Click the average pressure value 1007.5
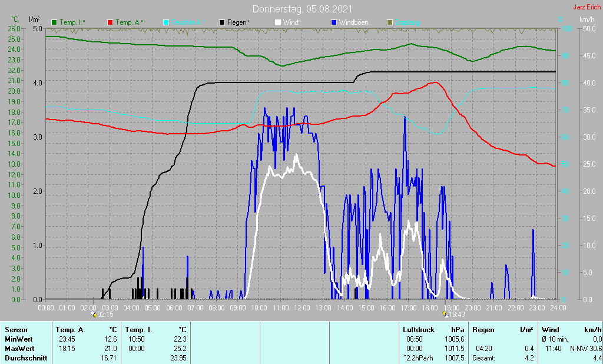603x364 pixels. tap(455, 358)
